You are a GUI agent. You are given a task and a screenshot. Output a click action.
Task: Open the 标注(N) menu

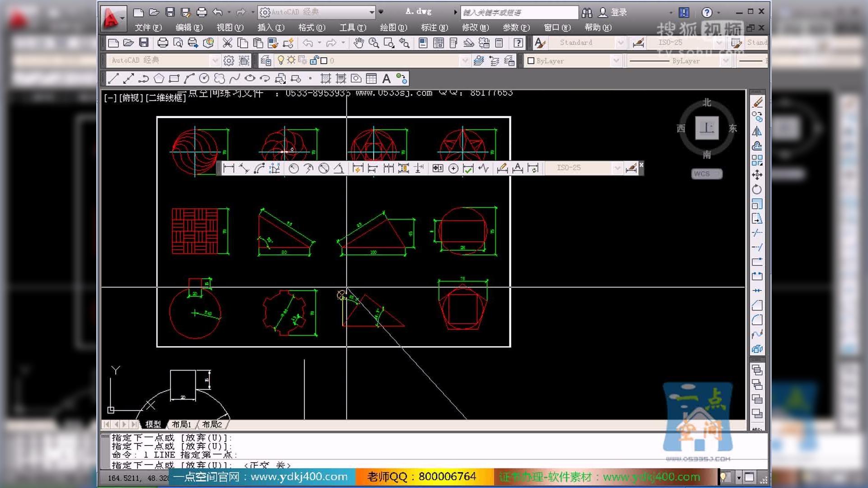point(434,28)
